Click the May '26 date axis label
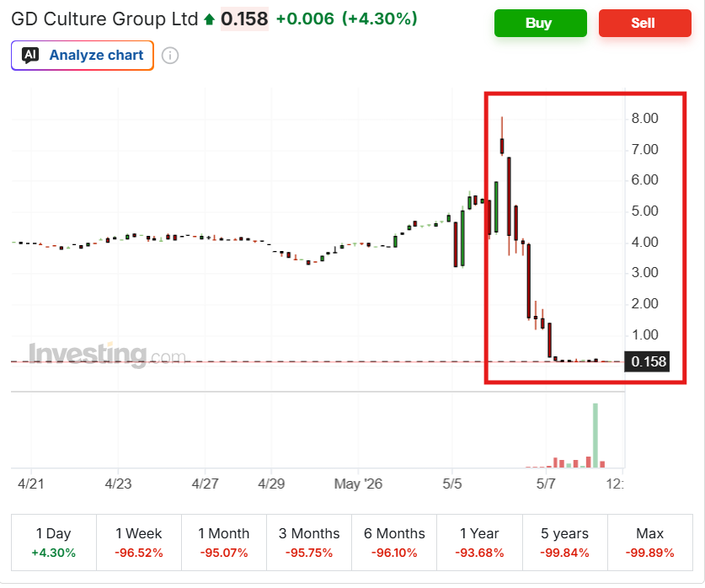Screen dimensions: 705x588 [x=358, y=484]
